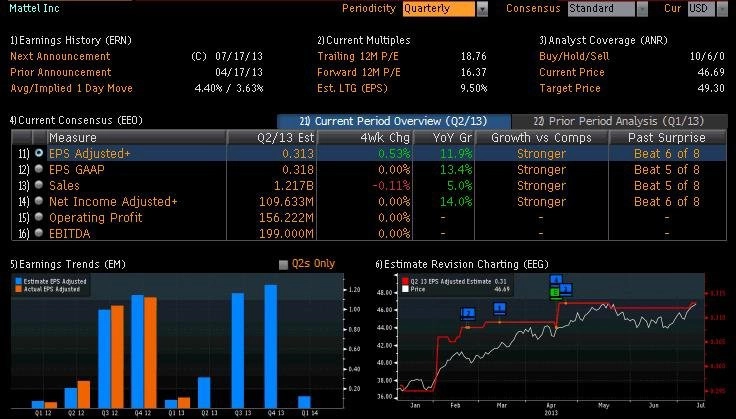Open the Consensus dropdown arrow
Viewport: 736px width, 419px height.
tap(642, 8)
